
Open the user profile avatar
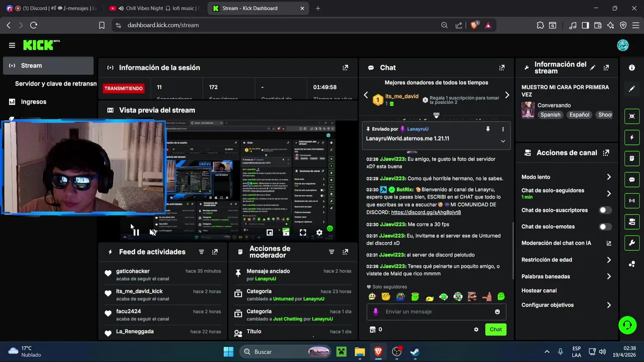623,45
